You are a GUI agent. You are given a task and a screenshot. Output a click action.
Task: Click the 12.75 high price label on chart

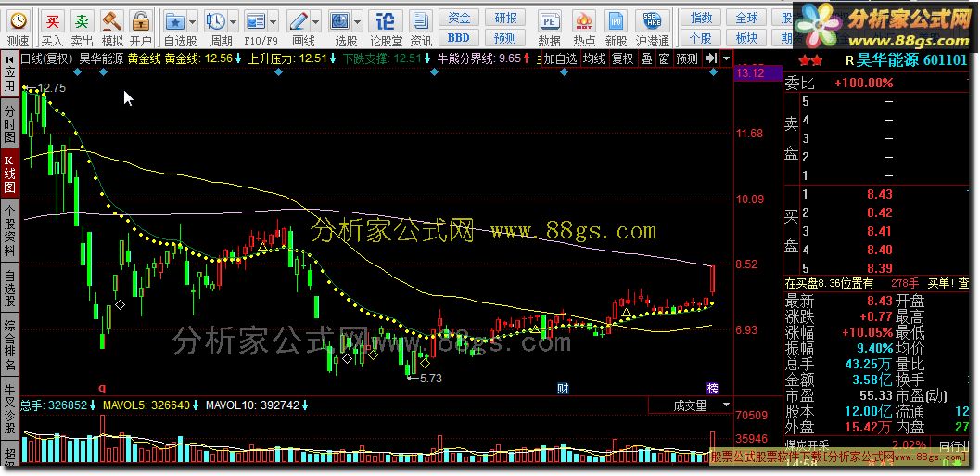[x=51, y=88]
